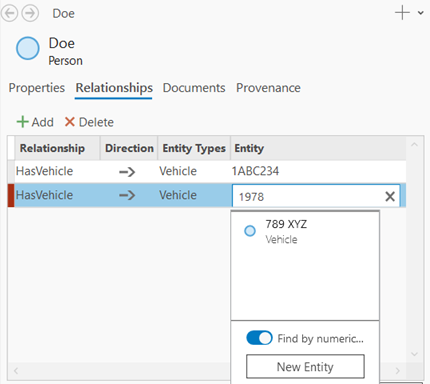Delete the selected relationship
This screenshot has height=384, width=430.
(89, 122)
